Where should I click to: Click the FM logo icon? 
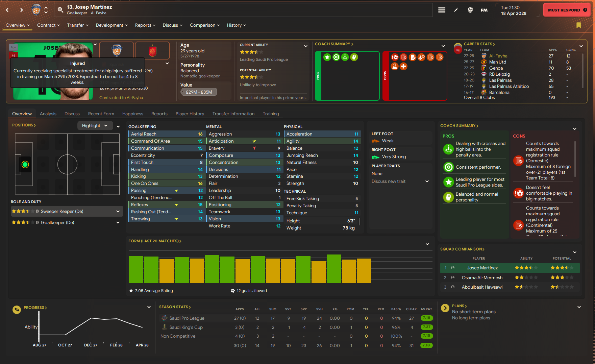(x=484, y=10)
